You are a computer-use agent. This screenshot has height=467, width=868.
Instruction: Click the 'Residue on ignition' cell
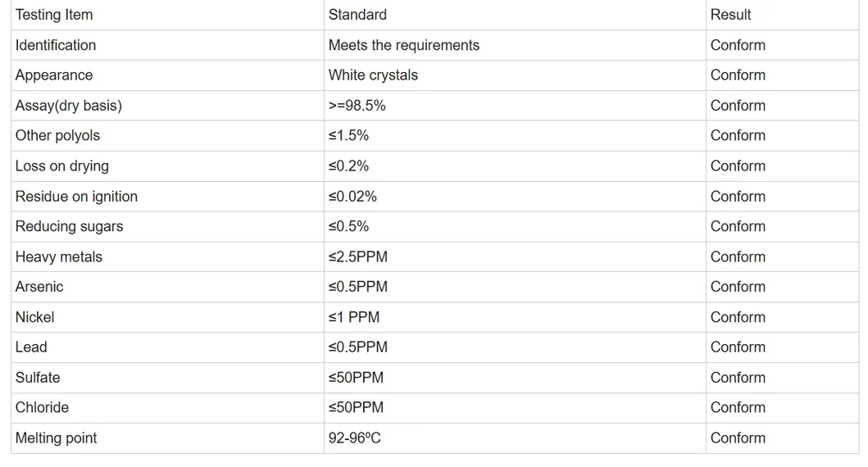[76, 197]
